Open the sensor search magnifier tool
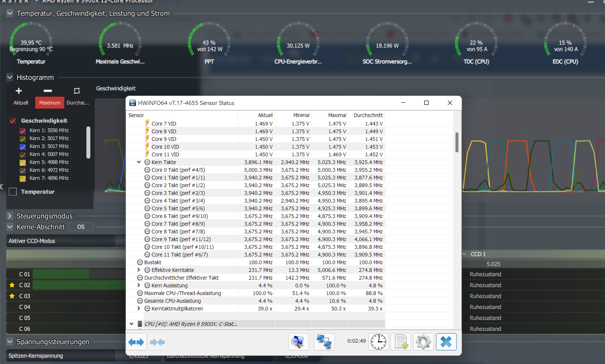605x364 pixels. 298,342
